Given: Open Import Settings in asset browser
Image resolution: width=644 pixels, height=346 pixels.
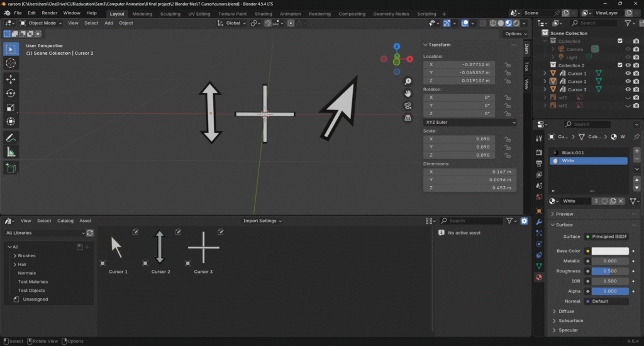Looking at the screenshot, I should pyautogui.click(x=262, y=221).
